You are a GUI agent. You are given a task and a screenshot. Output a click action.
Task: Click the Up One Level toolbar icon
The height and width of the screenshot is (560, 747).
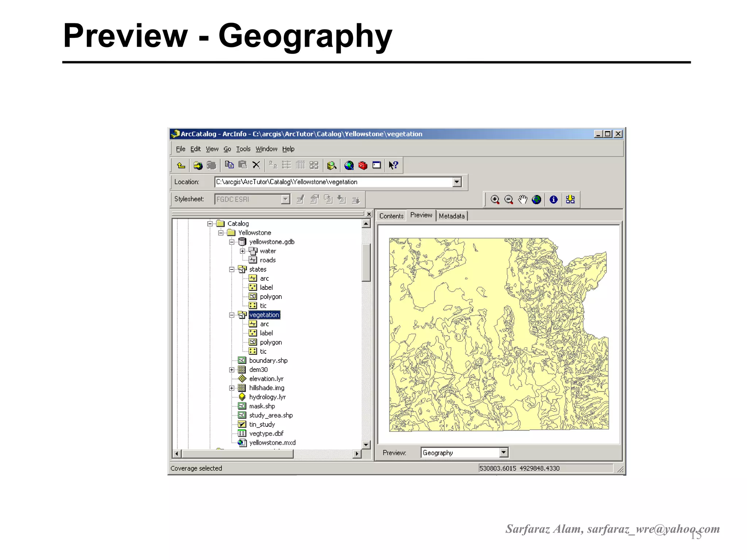point(181,166)
